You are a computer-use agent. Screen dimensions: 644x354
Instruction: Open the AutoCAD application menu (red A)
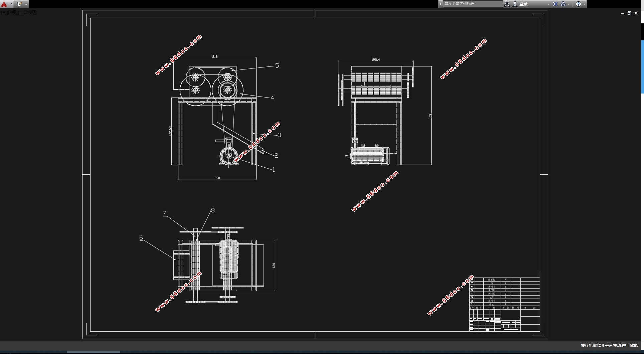pos(4,4)
